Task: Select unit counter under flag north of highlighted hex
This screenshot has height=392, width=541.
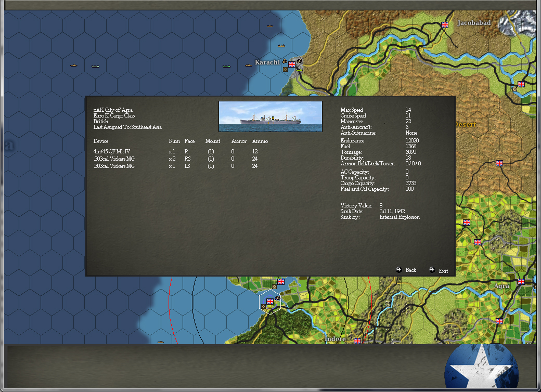Action: coord(274,286)
